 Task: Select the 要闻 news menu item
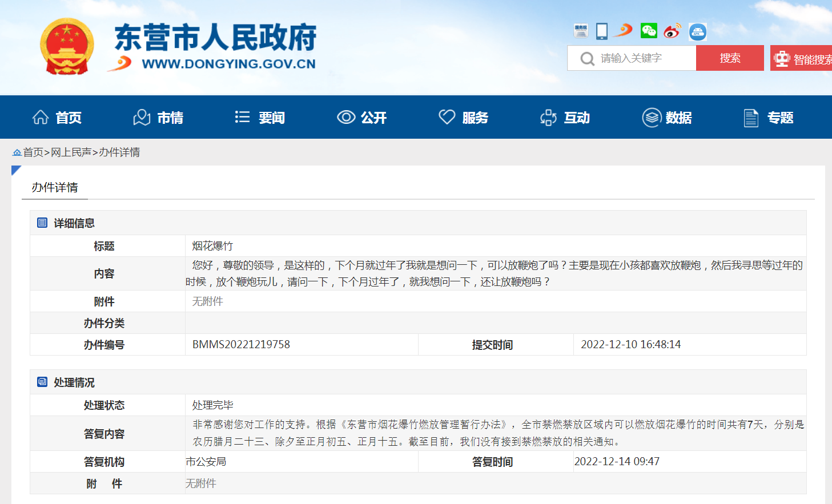[260, 118]
